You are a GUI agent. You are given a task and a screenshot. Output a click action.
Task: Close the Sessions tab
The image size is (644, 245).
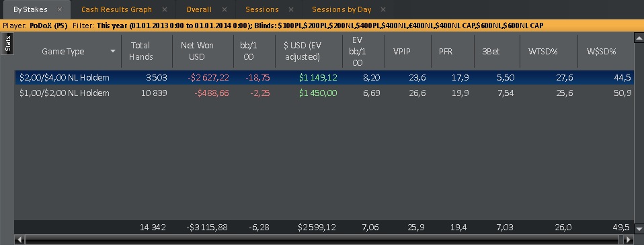pos(291,9)
